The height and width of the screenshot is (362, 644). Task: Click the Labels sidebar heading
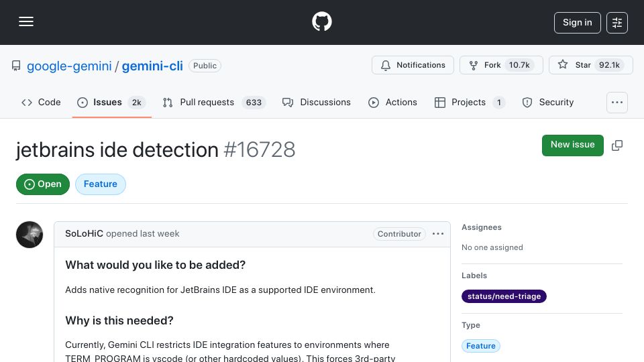pos(474,276)
